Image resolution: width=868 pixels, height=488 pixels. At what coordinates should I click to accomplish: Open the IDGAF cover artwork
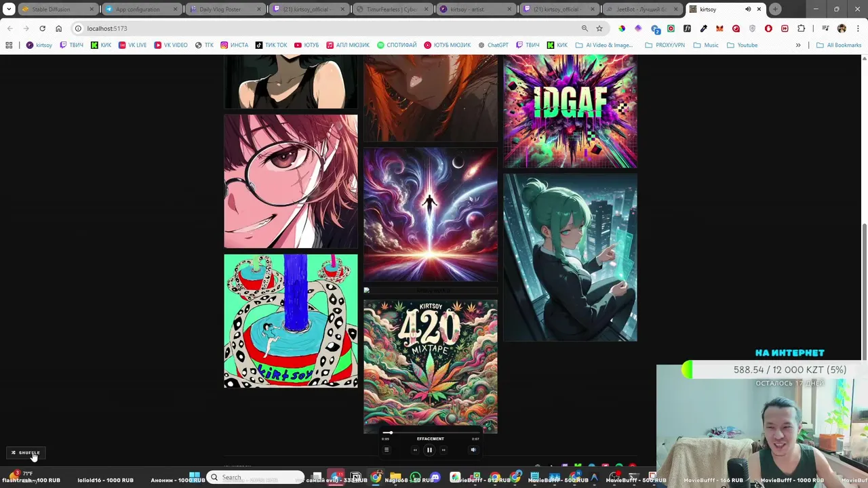(570, 111)
